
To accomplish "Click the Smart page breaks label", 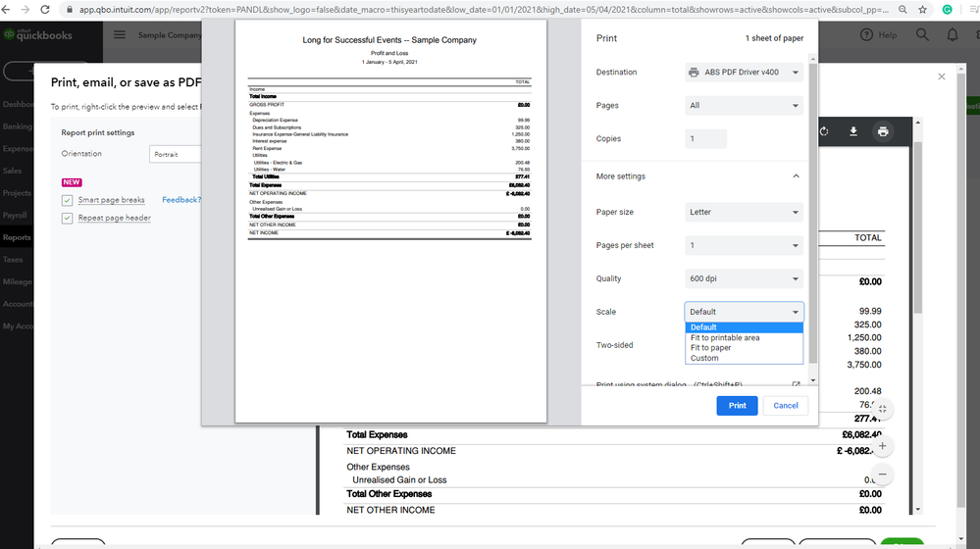I will [x=111, y=200].
